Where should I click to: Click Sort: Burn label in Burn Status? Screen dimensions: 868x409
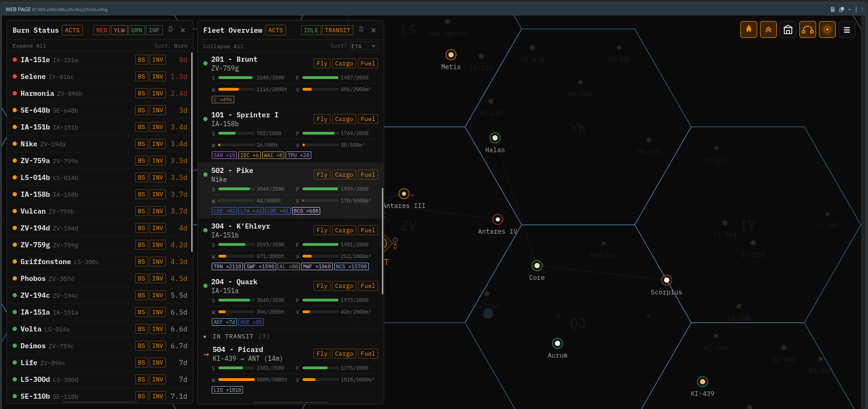pyautogui.click(x=171, y=46)
